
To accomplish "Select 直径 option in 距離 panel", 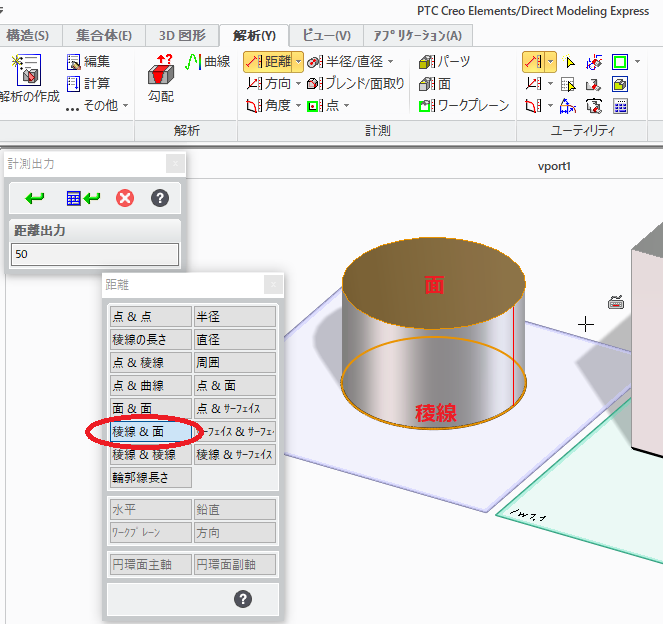I will [x=235, y=339].
